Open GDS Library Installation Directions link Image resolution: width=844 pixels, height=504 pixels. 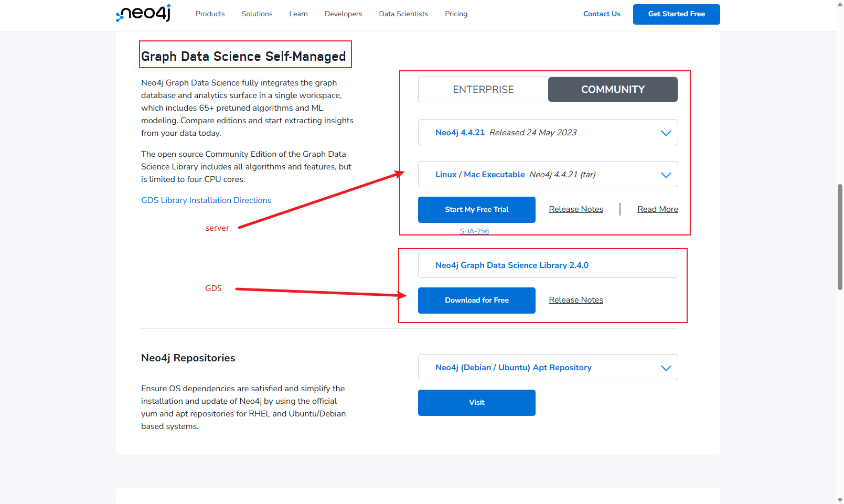click(206, 200)
